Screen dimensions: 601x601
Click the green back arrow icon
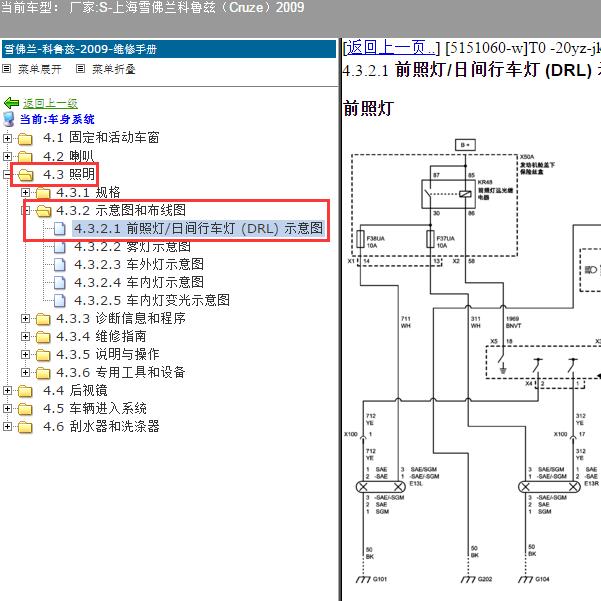click(11, 103)
